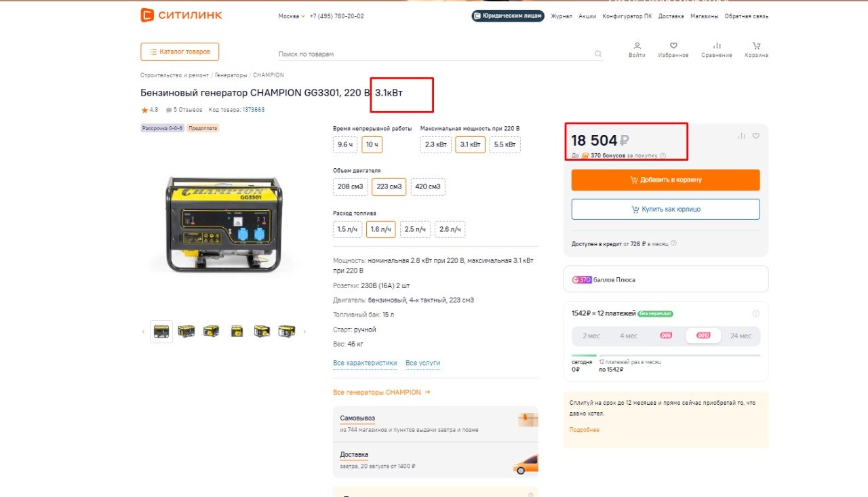Click the installment info circle icon
Image resolution: width=868 pixels, height=497 pixels.
(756, 313)
